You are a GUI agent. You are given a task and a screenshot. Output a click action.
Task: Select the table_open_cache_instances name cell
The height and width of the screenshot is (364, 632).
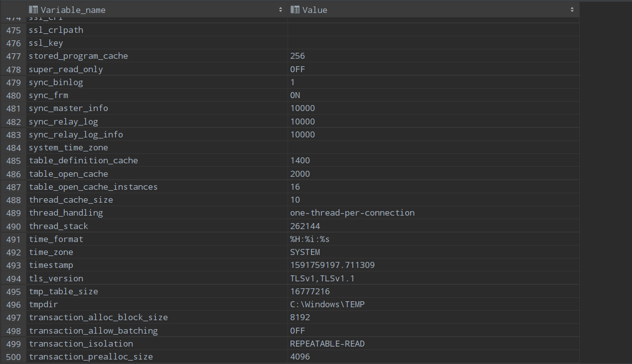(x=93, y=187)
